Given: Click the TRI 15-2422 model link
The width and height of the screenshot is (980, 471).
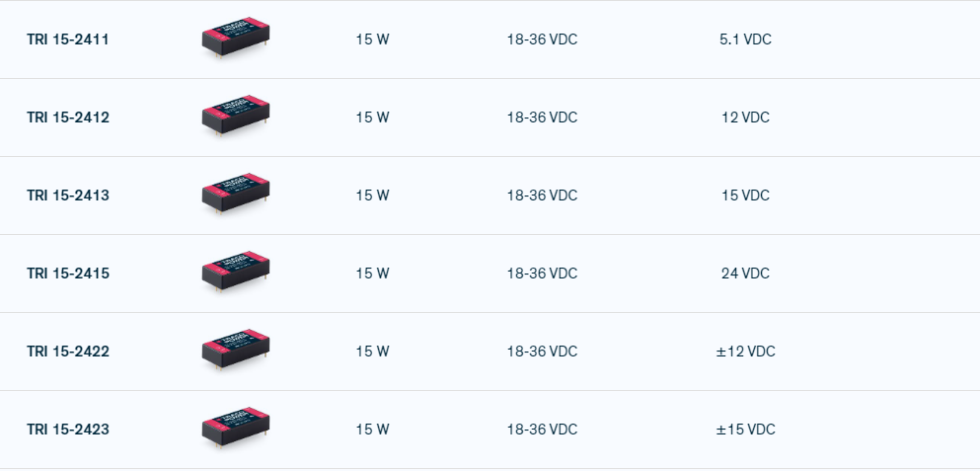Looking at the screenshot, I should click(x=68, y=352).
